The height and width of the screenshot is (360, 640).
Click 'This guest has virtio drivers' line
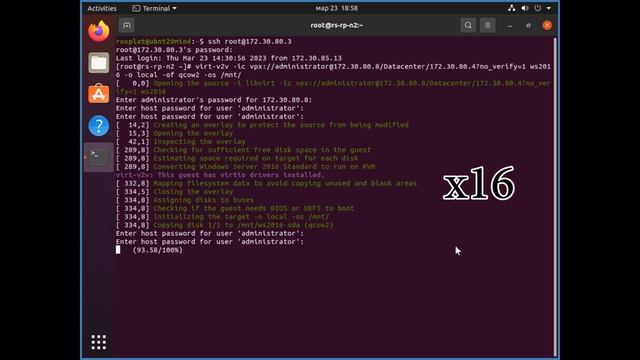[x=220, y=175]
